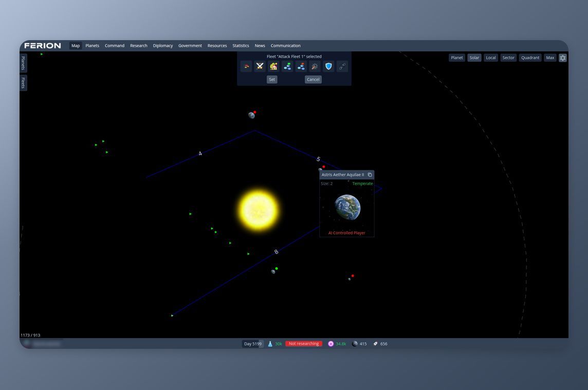The height and width of the screenshot is (390, 588).
Task: Open the Diplomacy menu
Action: [163, 46]
